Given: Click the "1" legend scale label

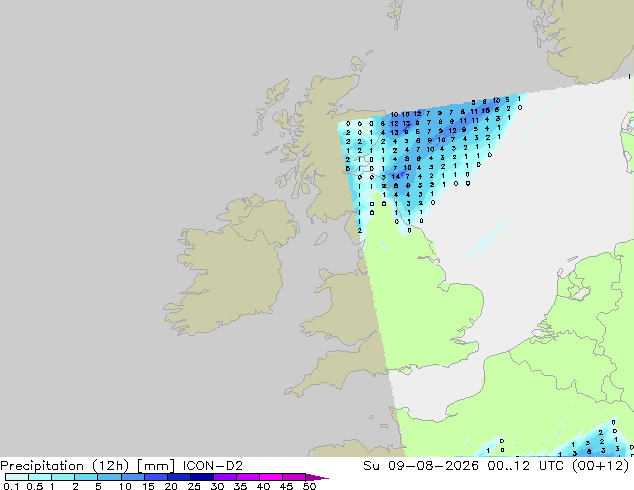Looking at the screenshot, I should 52,486.
